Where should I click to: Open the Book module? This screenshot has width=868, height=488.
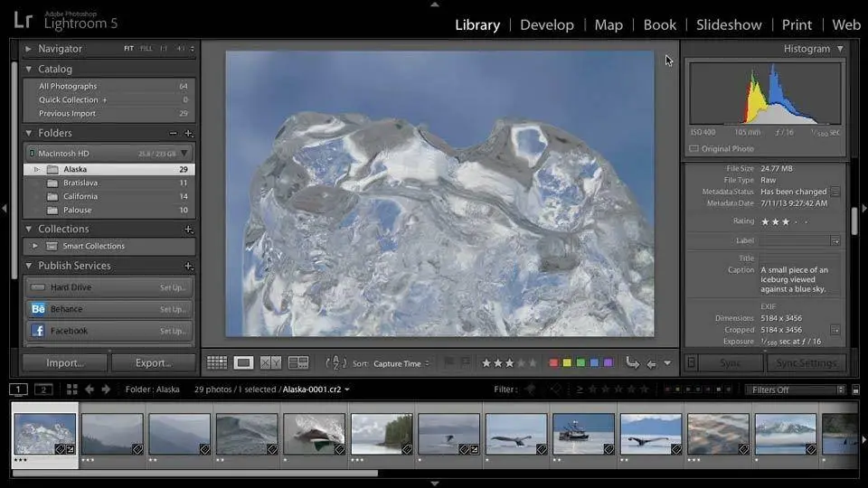660,25
